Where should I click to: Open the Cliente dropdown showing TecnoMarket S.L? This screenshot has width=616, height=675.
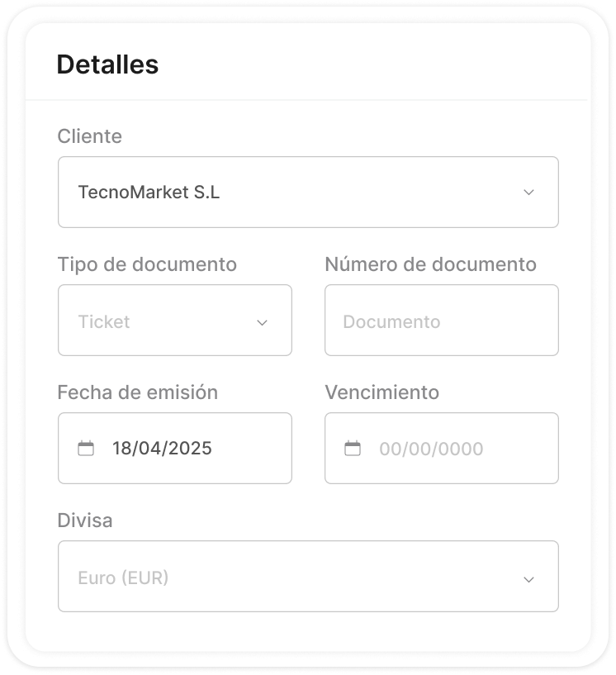click(x=308, y=193)
